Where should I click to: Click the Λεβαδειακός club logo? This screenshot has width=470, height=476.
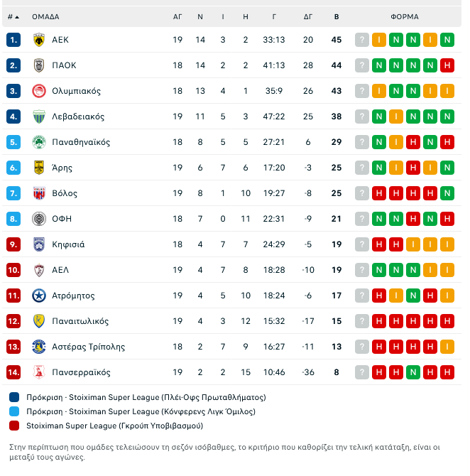click(39, 117)
